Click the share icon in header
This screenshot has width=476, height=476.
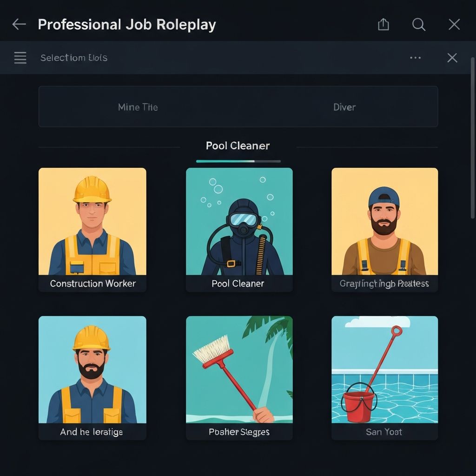click(383, 25)
